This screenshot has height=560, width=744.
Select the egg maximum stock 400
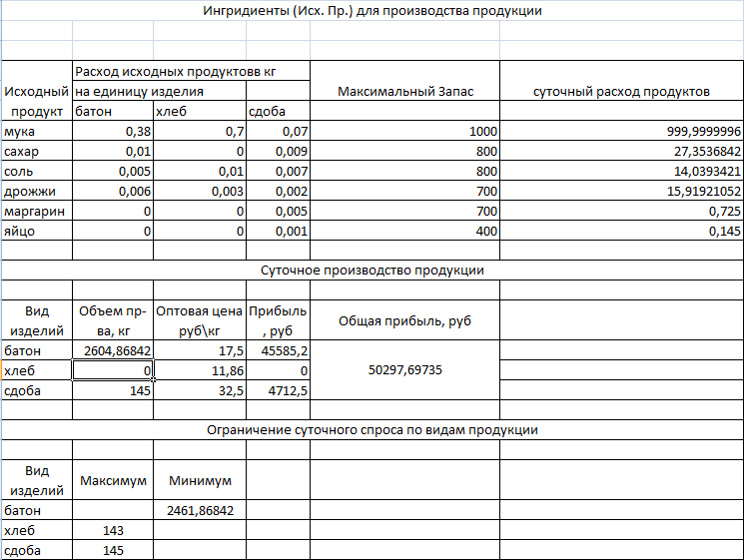click(404, 231)
